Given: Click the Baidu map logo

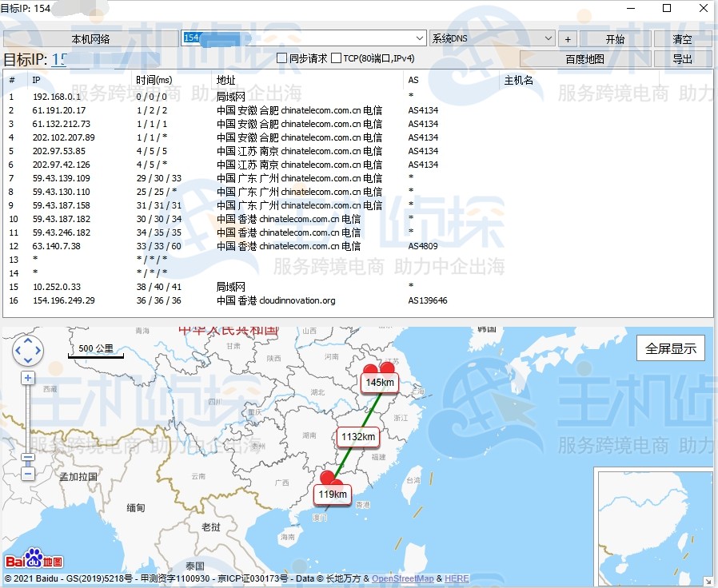Looking at the screenshot, I should pyautogui.click(x=34, y=558).
